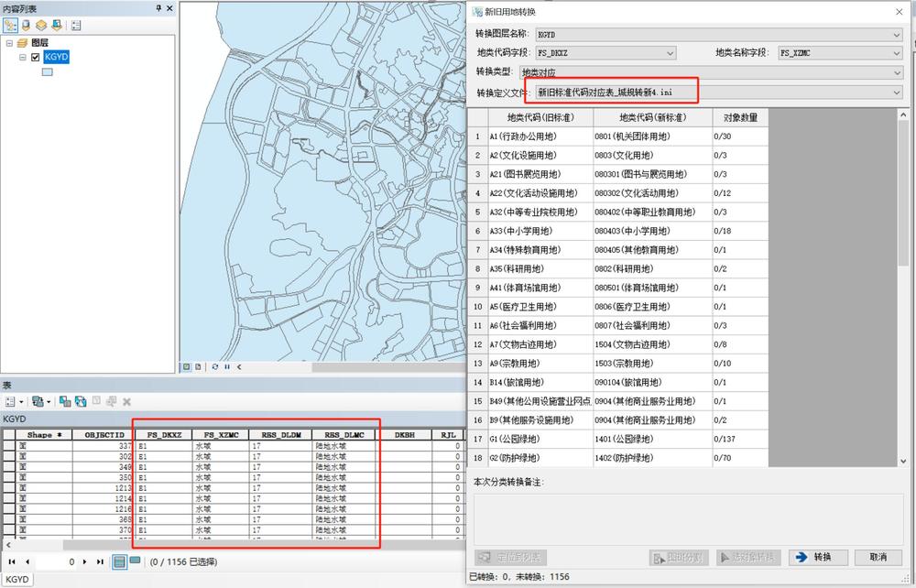The height and width of the screenshot is (588, 916).
Task: Toggle KGYD layer visibility checkbox
Action: (35, 57)
